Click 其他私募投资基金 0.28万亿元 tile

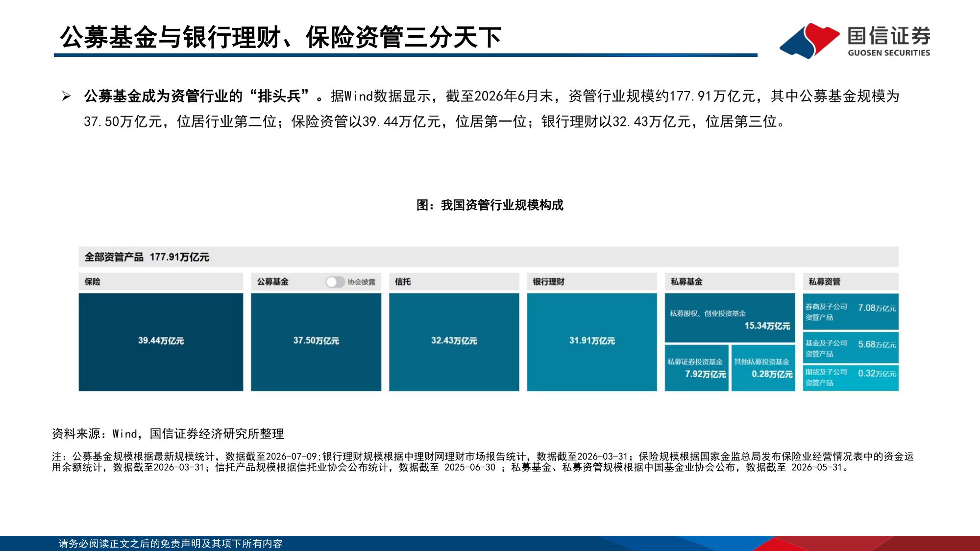(x=763, y=368)
